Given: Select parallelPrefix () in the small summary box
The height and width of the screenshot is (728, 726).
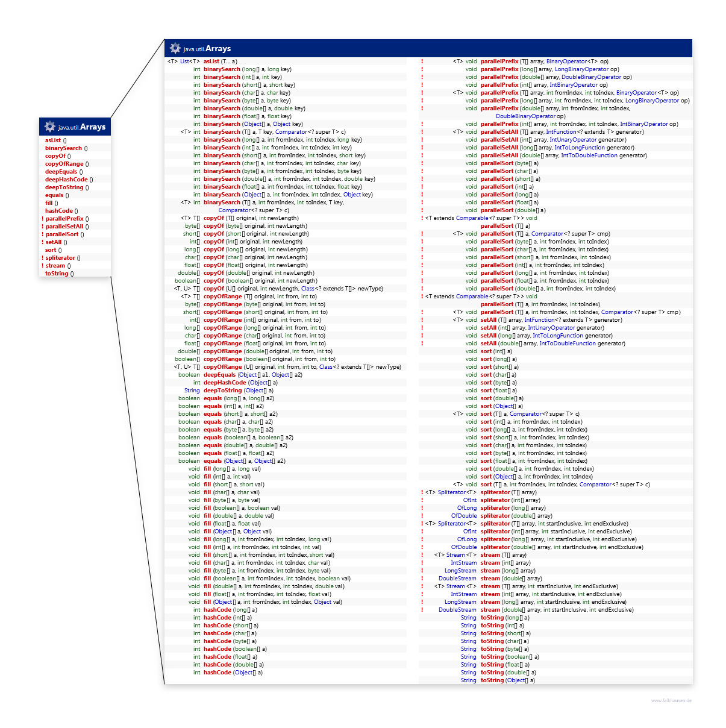Looking at the screenshot, I should [x=67, y=219].
